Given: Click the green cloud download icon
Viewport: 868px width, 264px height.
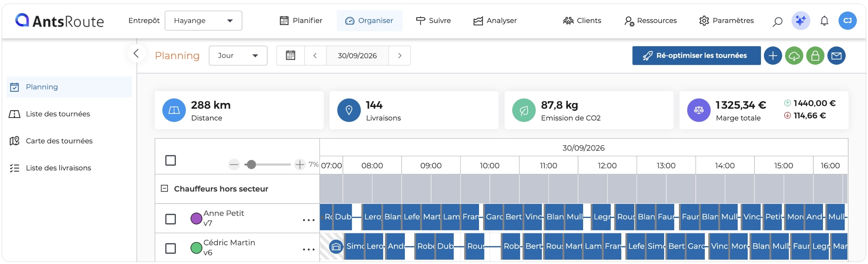Looking at the screenshot, I should point(794,56).
